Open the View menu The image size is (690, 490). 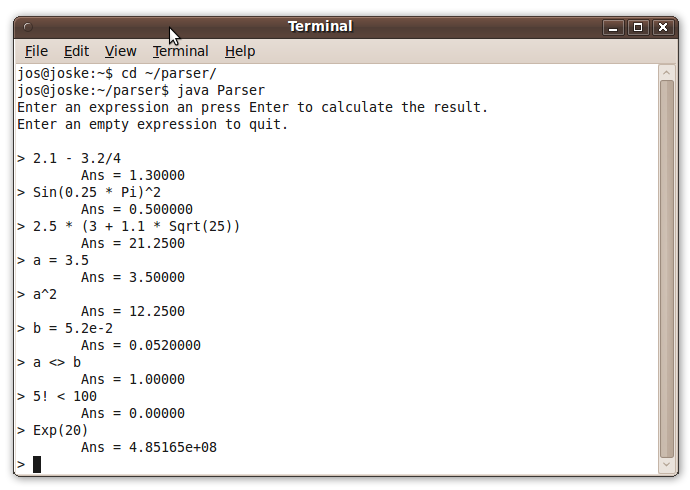click(x=121, y=51)
